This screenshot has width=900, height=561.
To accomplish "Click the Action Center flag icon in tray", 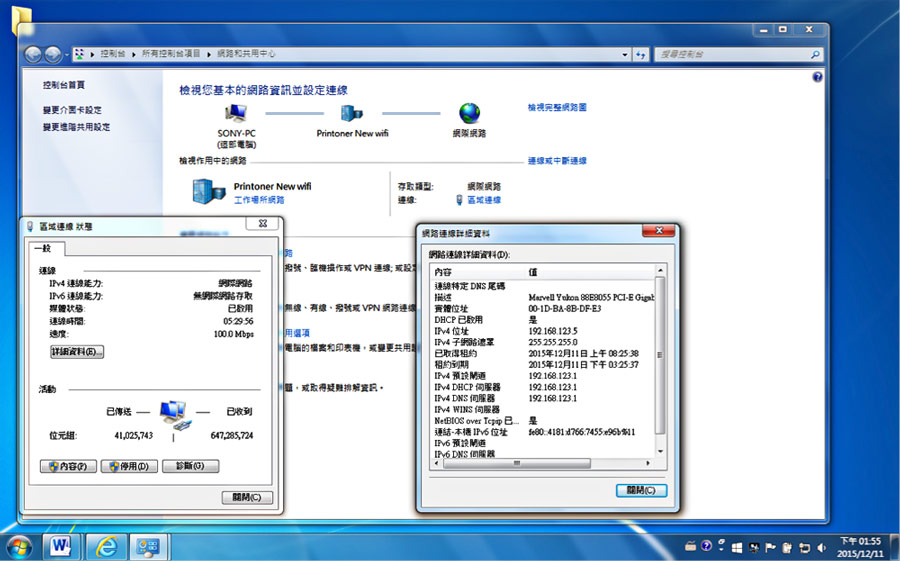I will 771,547.
